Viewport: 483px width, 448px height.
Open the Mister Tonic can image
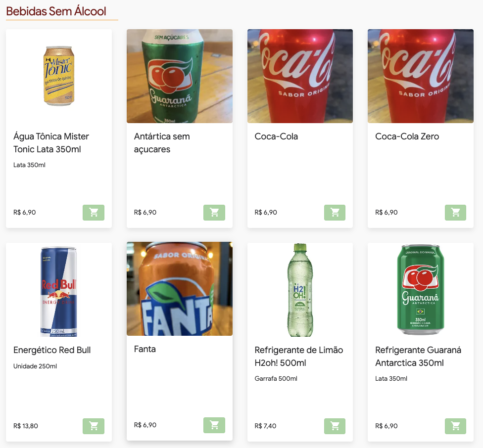[59, 76]
